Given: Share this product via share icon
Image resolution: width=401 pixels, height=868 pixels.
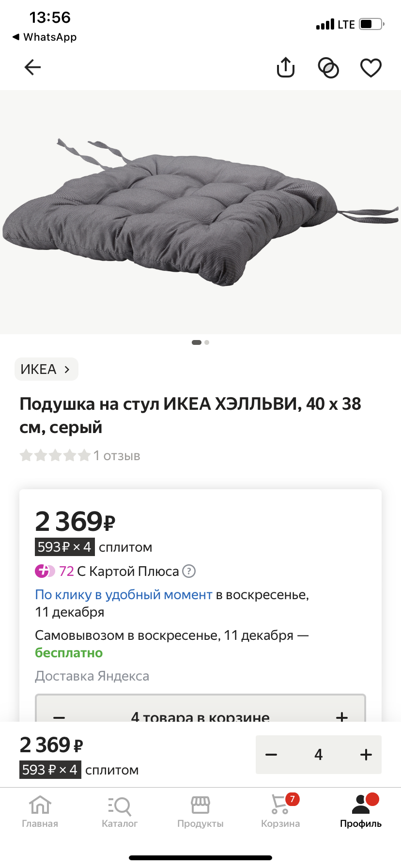Looking at the screenshot, I should [x=286, y=67].
